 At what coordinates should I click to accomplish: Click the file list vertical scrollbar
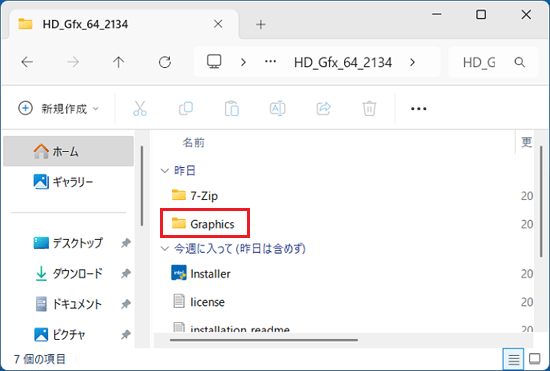click(541, 202)
